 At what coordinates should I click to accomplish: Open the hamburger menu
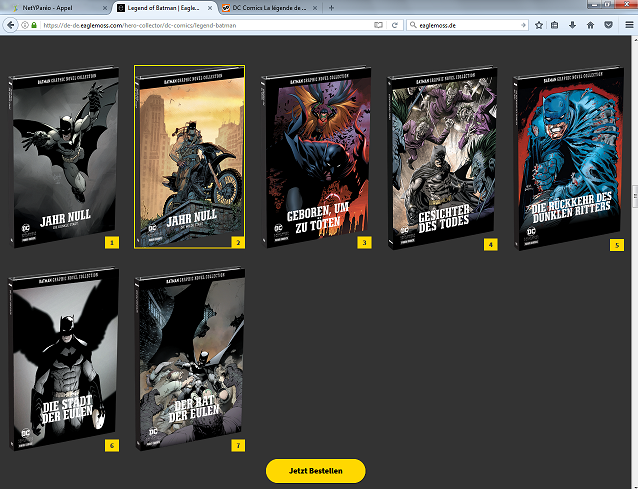click(x=629, y=25)
